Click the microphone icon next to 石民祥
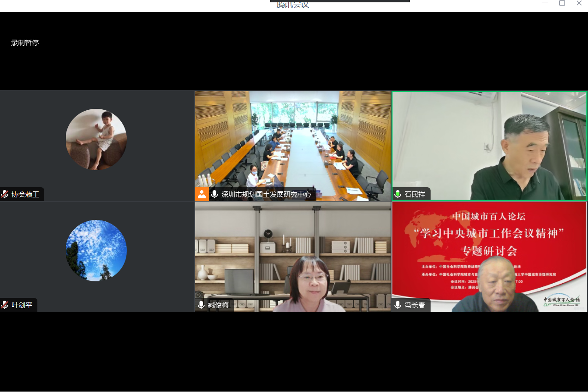588x392 pixels. (x=398, y=194)
